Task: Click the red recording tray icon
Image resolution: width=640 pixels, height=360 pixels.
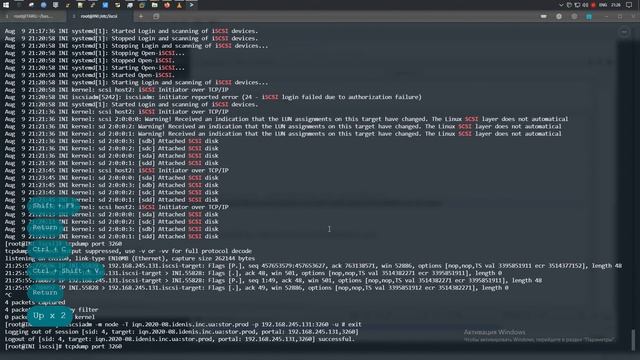Action: click(593, 5)
